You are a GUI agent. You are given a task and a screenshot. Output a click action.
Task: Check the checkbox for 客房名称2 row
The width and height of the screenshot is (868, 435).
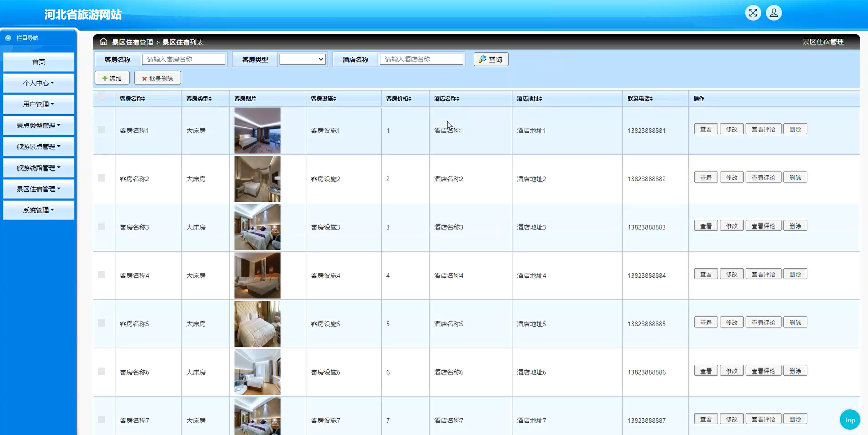[x=101, y=178]
